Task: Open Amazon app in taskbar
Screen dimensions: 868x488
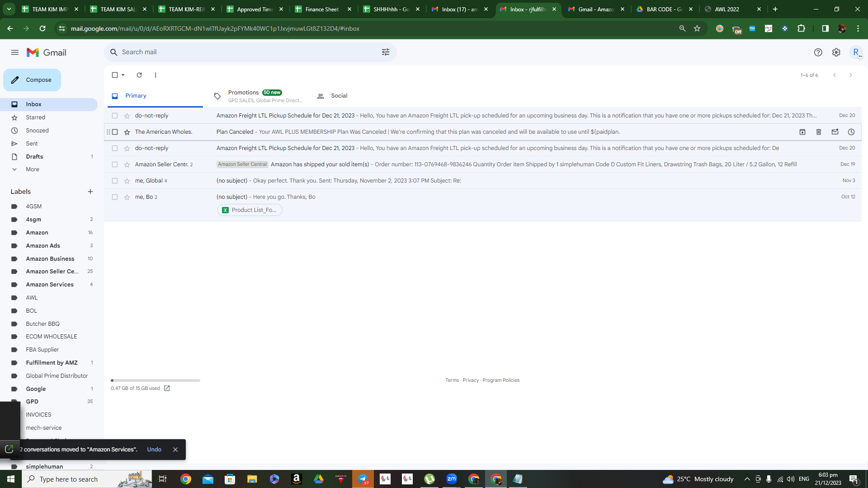Action: (297, 479)
